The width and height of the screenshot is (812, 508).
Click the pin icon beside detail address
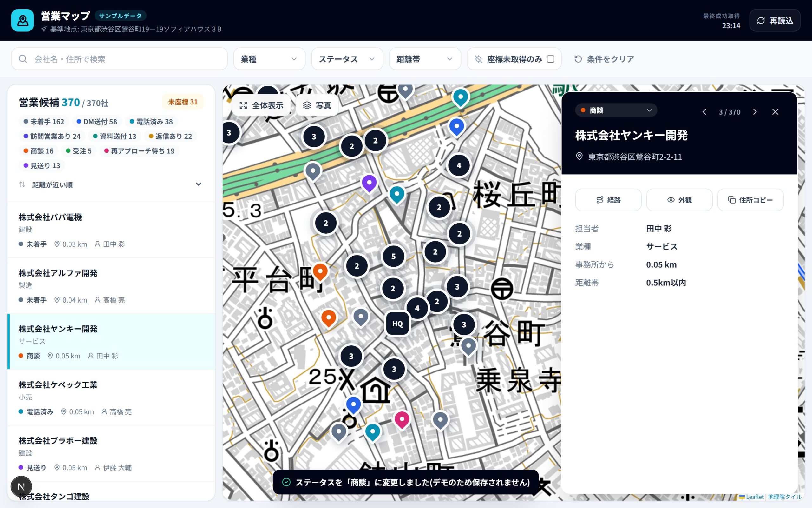(x=579, y=156)
